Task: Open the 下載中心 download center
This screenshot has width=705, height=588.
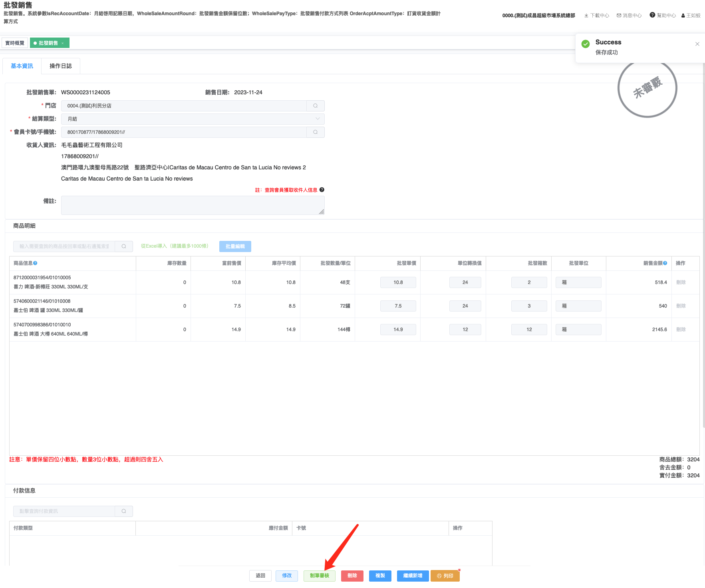Action: [x=597, y=16]
